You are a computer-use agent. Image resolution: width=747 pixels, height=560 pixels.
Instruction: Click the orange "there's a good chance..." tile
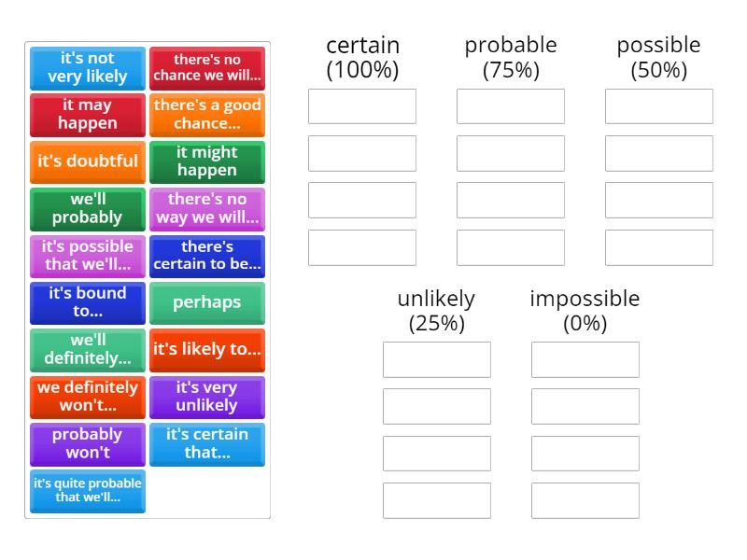[x=206, y=115]
